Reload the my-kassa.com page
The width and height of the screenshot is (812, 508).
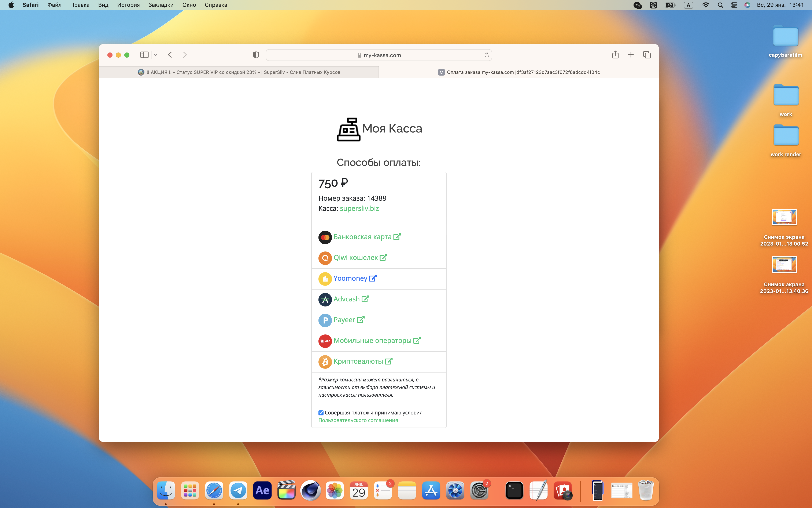point(487,55)
